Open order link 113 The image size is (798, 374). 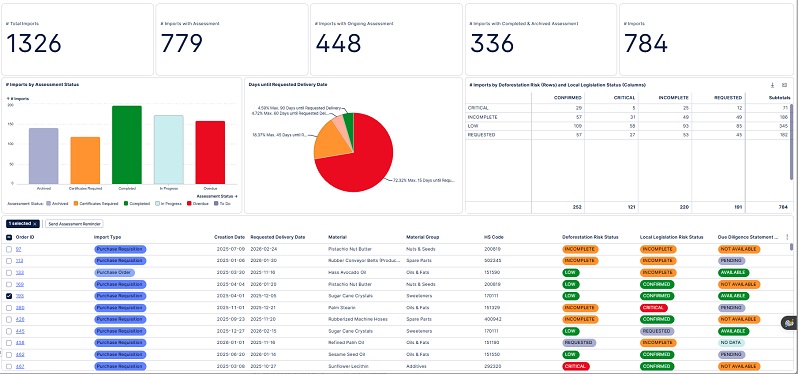pyautogui.click(x=19, y=261)
